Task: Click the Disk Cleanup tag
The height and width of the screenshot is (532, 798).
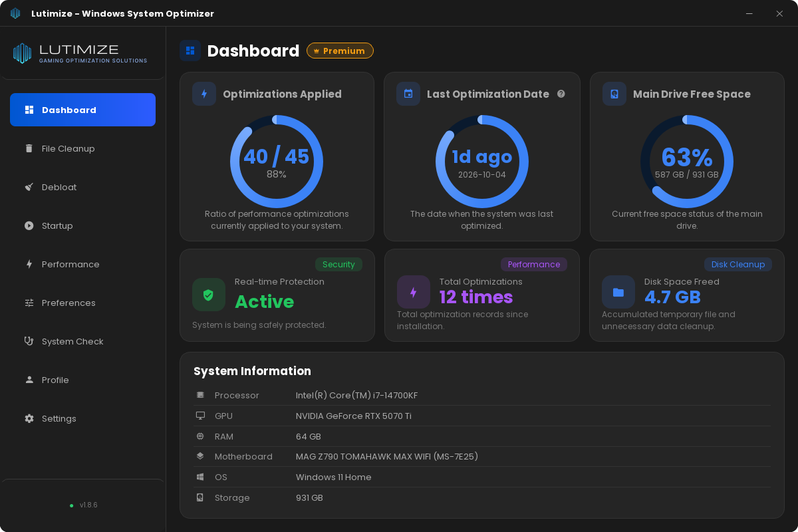Action: pos(738,264)
